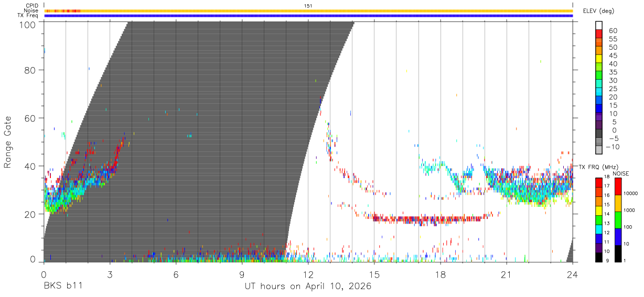Click the ELEV (deg) legend title
Screen dimensions: 644x297
(599, 11)
